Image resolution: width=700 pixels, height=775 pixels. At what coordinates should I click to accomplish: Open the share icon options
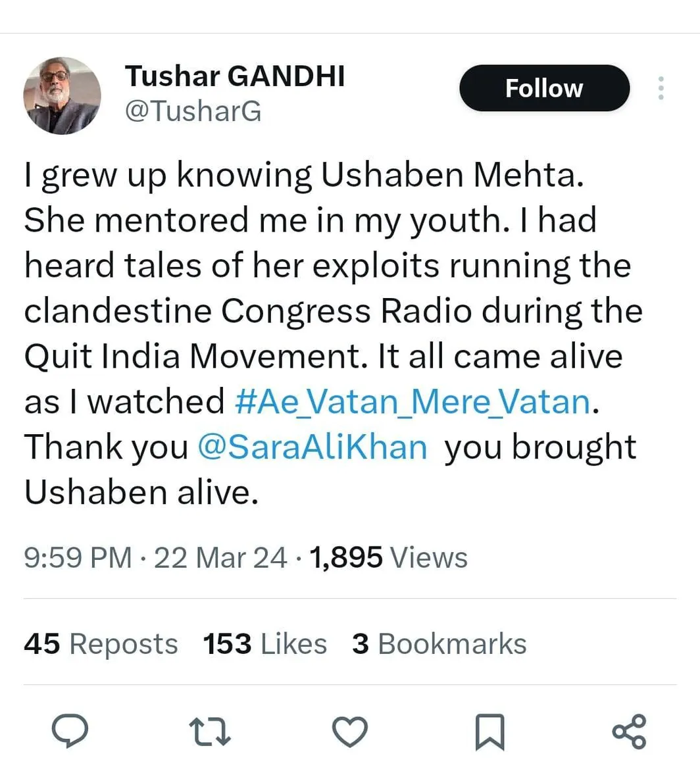tap(629, 732)
